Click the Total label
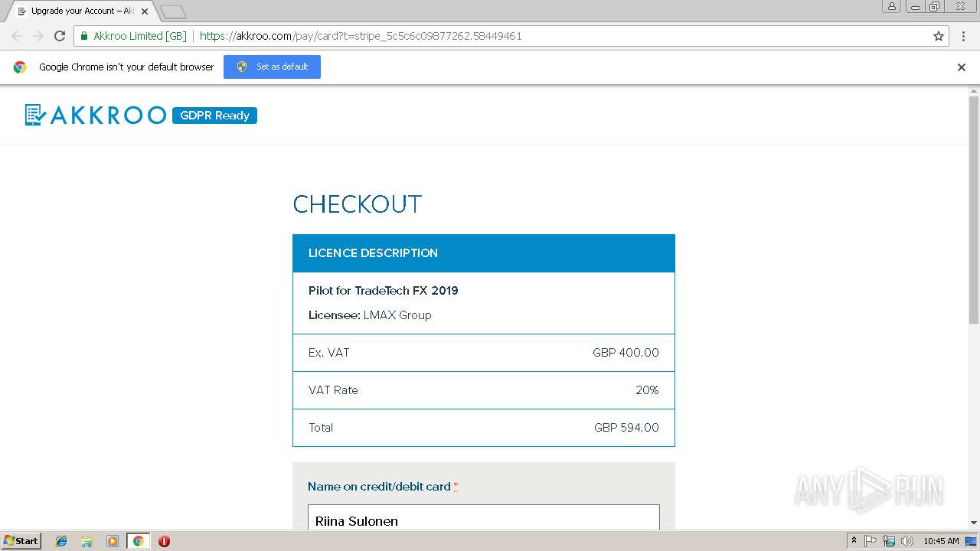Image resolution: width=980 pixels, height=551 pixels. (x=321, y=428)
